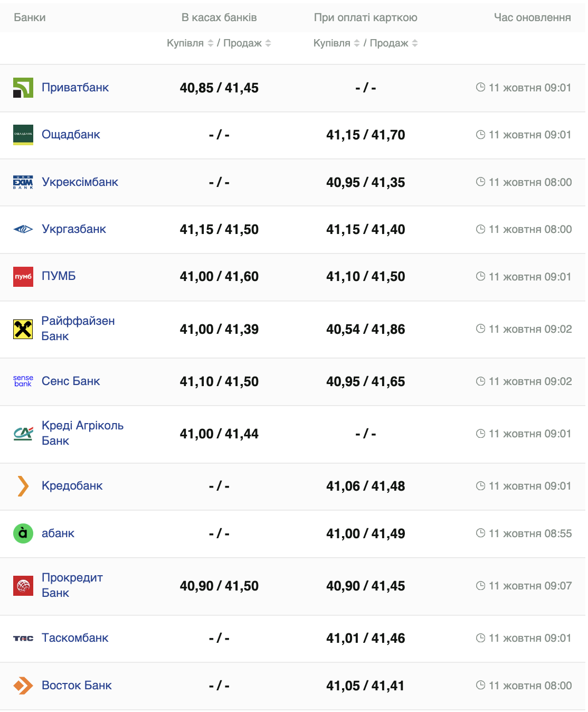The image size is (588, 712).
Task: Click the Raiffeisen yellow logo icon
Action: point(23,329)
